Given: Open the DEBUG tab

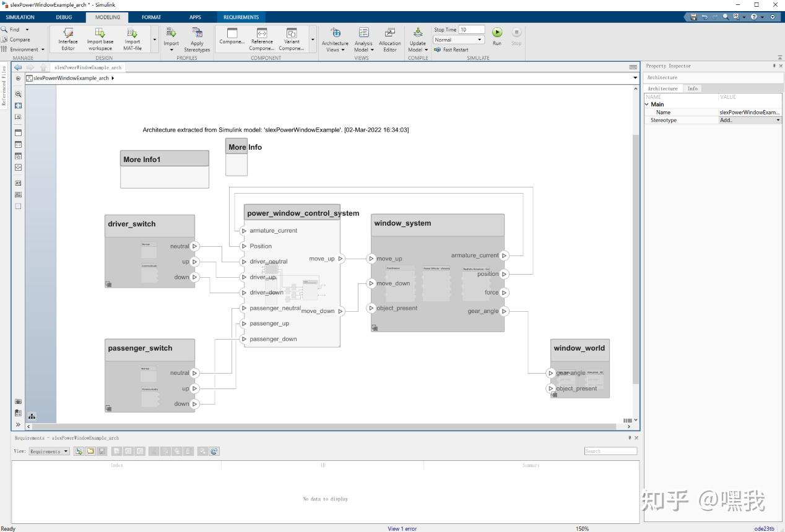Looking at the screenshot, I should [63, 17].
